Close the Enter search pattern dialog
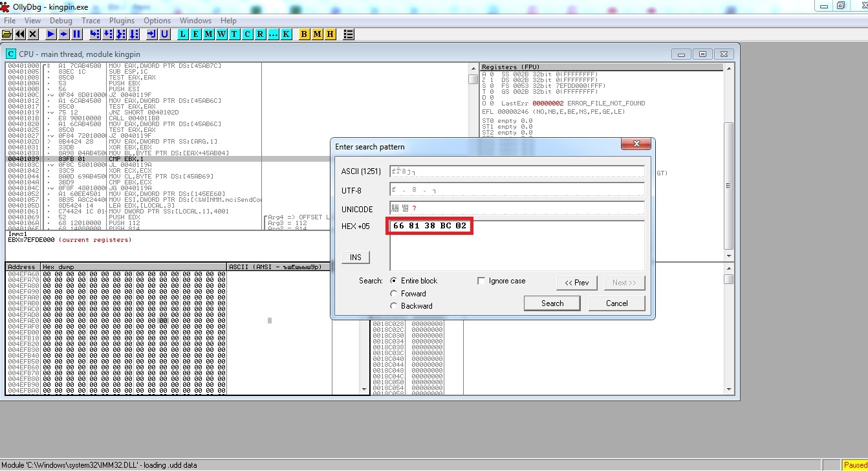The image size is (868, 471). click(x=636, y=144)
